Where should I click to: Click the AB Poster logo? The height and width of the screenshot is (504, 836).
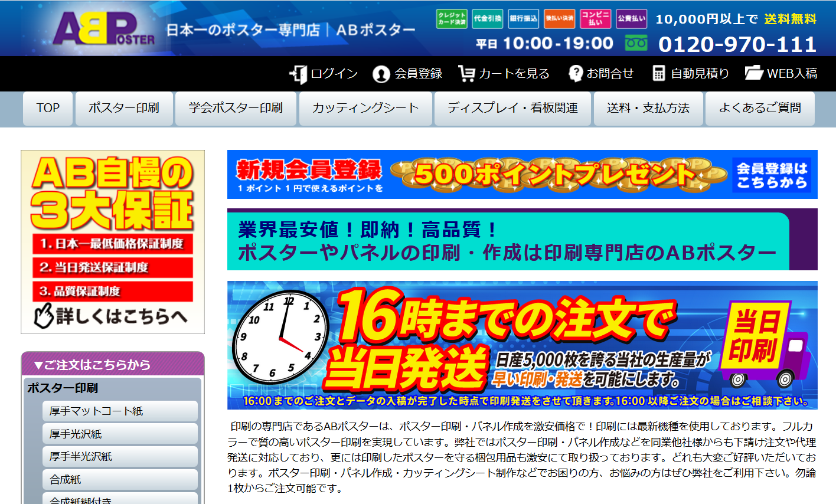tap(104, 29)
